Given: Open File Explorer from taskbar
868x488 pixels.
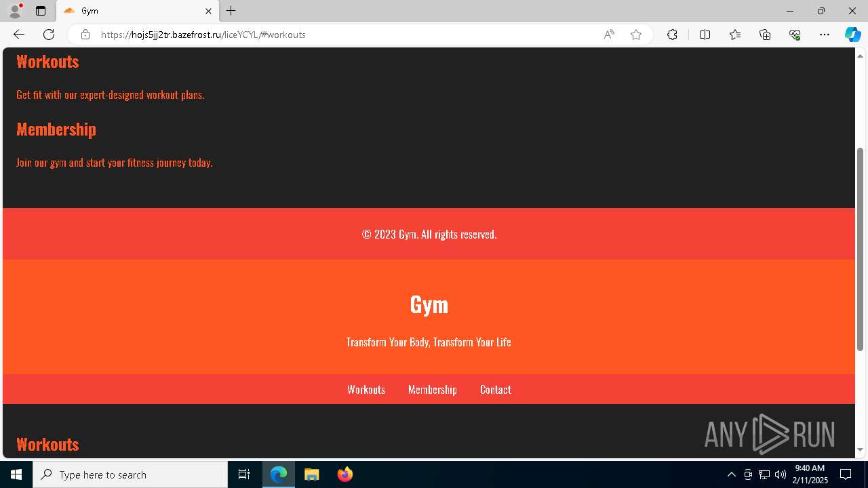Looking at the screenshot, I should point(311,474).
